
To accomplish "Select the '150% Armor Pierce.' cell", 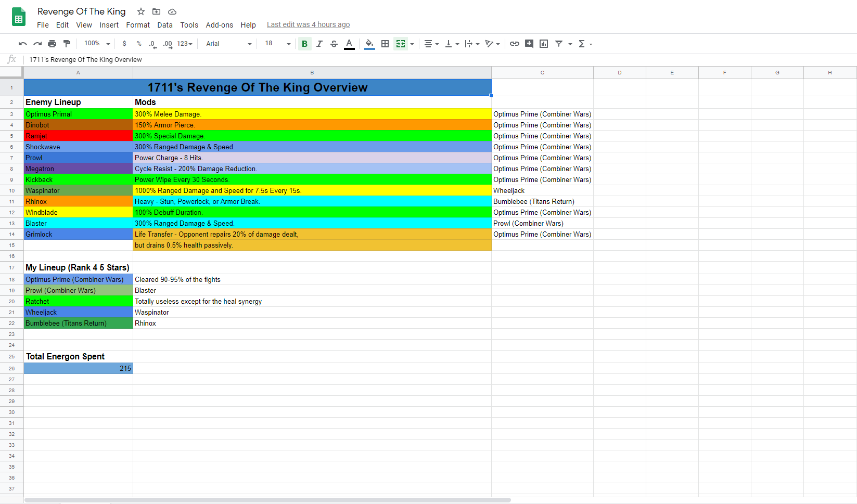I will point(312,125).
